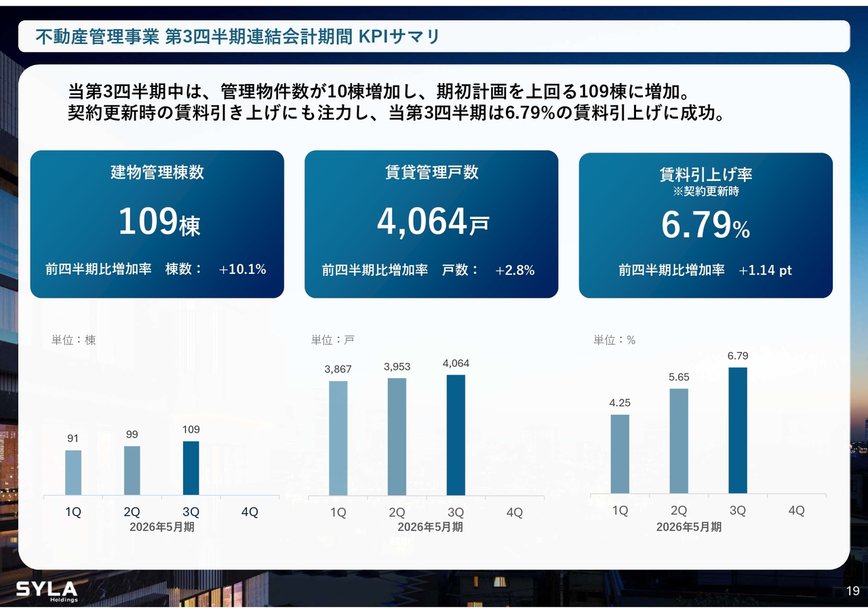Click the 建物管理棟数 109棟 card
Screen dimensions: 868x613
[157, 224]
